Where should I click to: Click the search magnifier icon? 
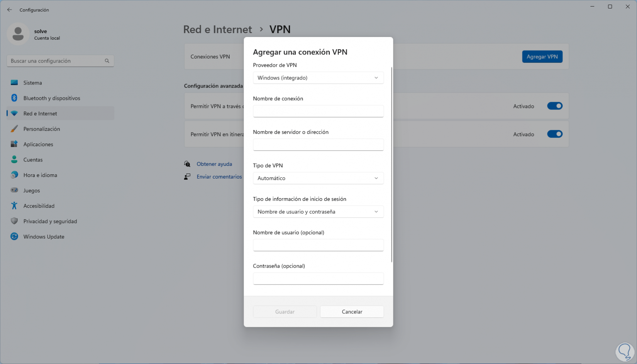click(107, 61)
